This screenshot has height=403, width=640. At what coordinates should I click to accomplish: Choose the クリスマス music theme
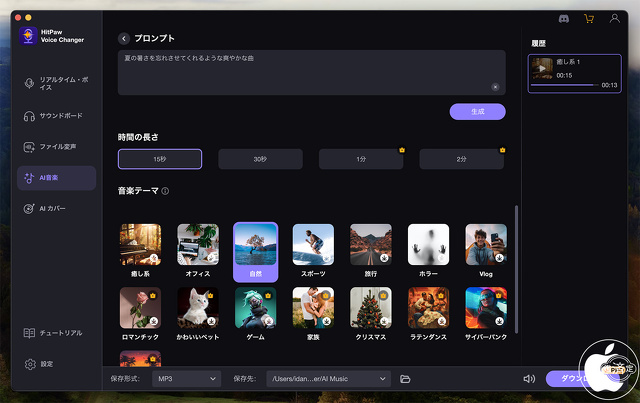click(x=371, y=314)
